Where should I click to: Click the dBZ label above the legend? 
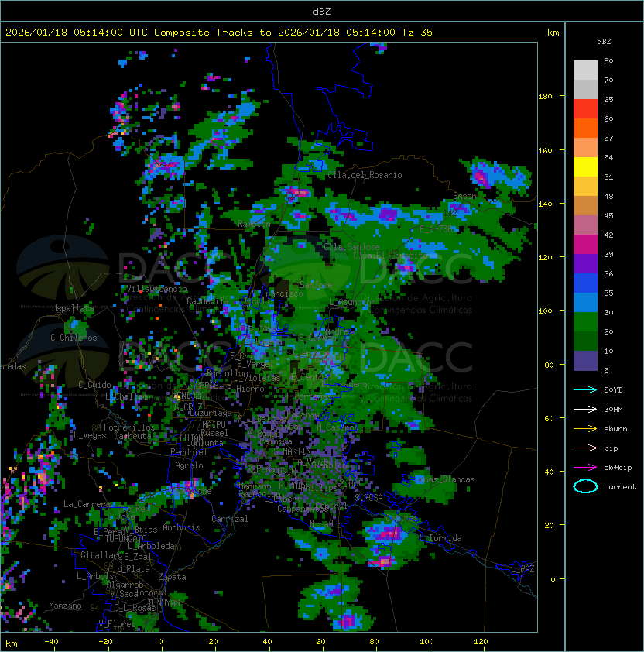click(x=604, y=42)
